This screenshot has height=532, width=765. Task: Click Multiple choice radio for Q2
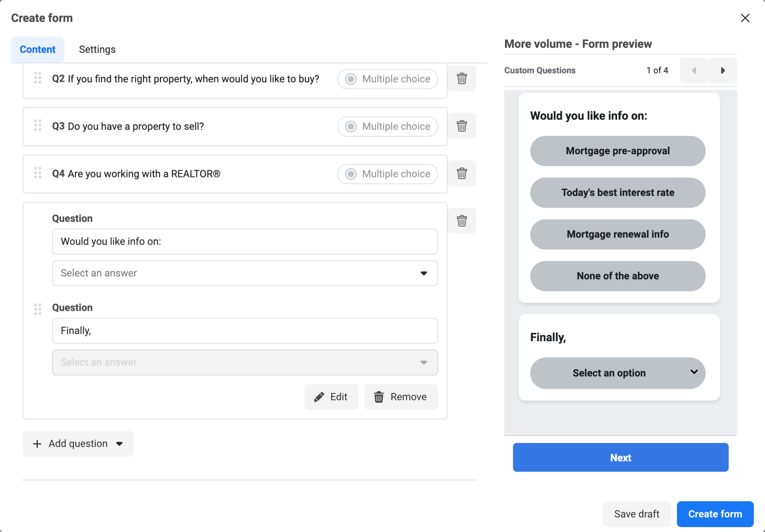pos(351,79)
